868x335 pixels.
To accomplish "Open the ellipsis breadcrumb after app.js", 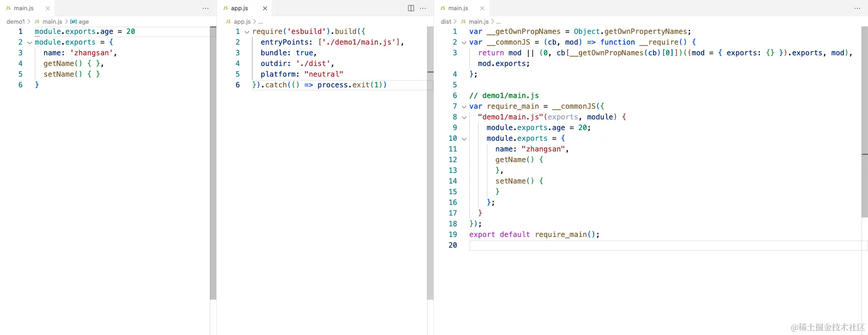I will 261,22.
